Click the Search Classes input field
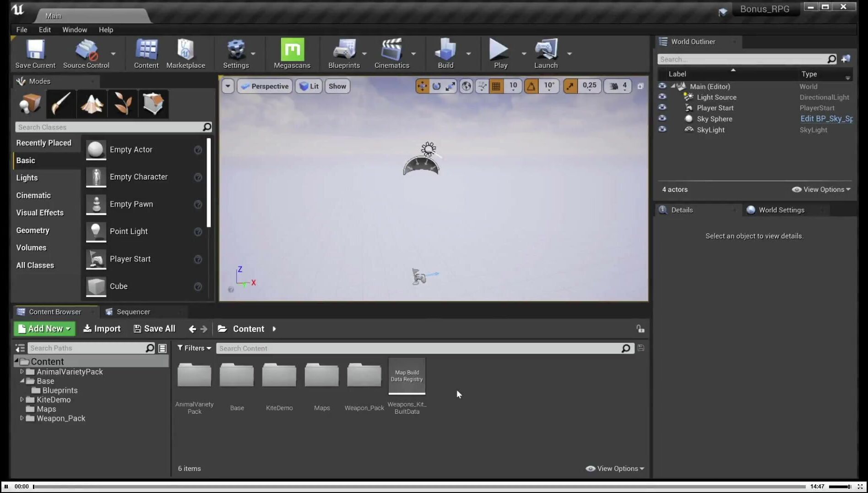Viewport: 868px width, 493px height. [x=108, y=127]
